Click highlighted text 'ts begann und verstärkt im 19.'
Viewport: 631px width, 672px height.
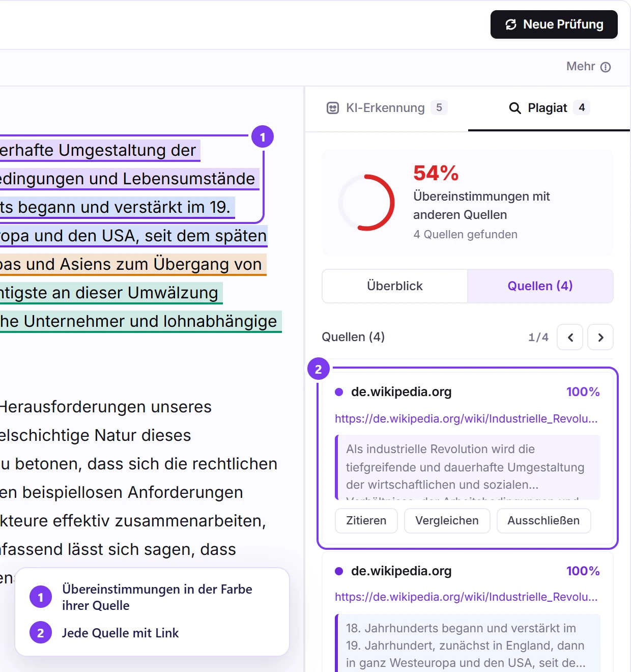tap(117, 207)
